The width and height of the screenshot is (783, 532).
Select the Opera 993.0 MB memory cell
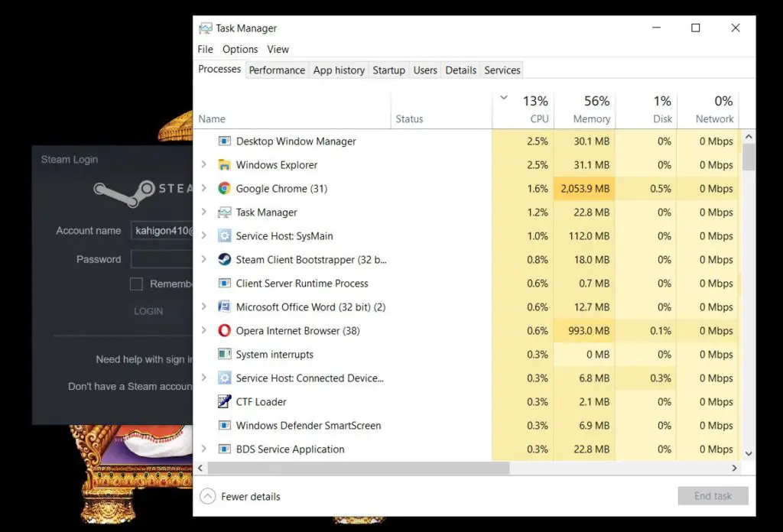click(585, 331)
